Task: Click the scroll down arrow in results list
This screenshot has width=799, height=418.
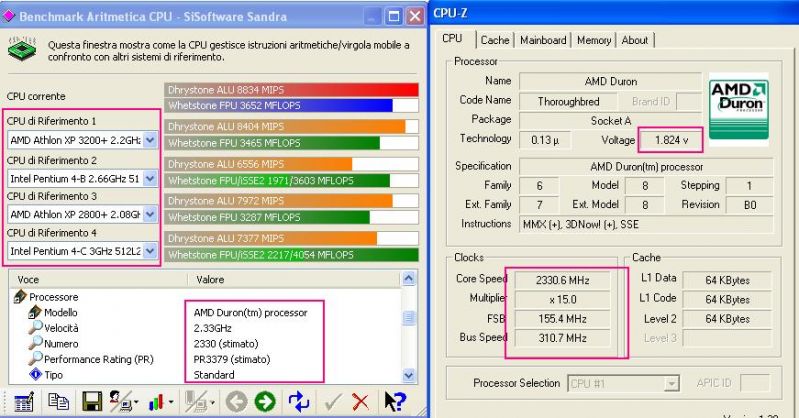Action: point(409,376)
